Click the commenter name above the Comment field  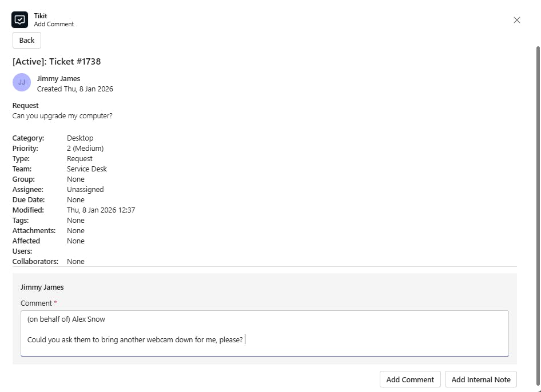pyautogui.click(x=42, y=287)
